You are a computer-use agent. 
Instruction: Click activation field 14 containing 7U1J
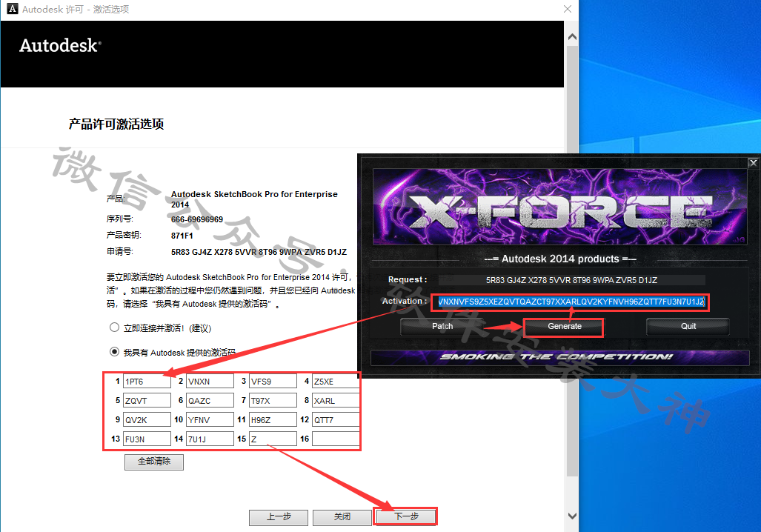(x=210, y=439)
